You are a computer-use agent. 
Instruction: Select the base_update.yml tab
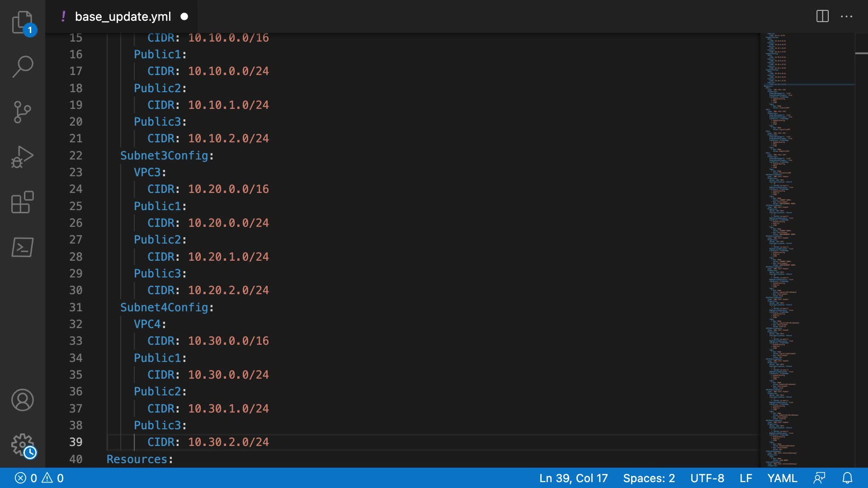pos(123,17)
